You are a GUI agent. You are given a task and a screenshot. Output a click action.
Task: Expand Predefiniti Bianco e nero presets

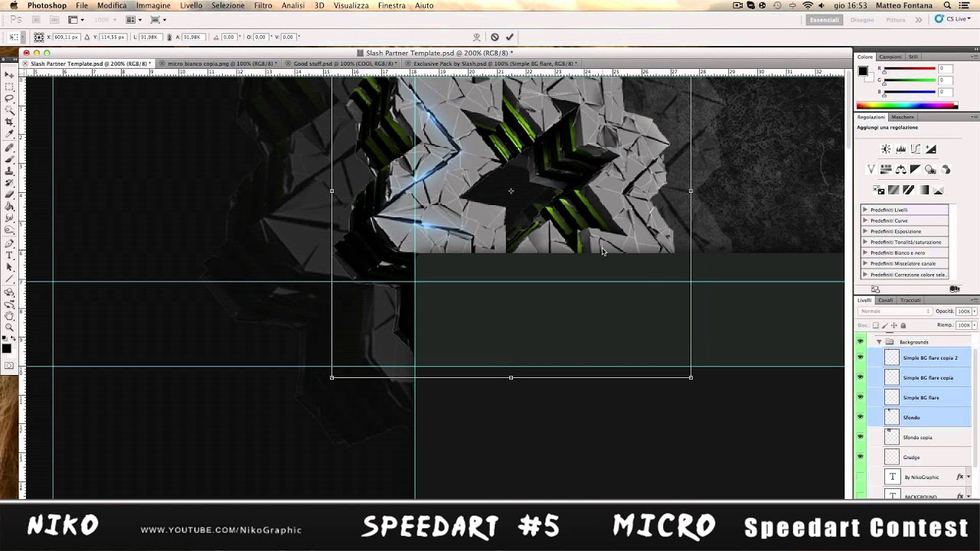[866, 253]
